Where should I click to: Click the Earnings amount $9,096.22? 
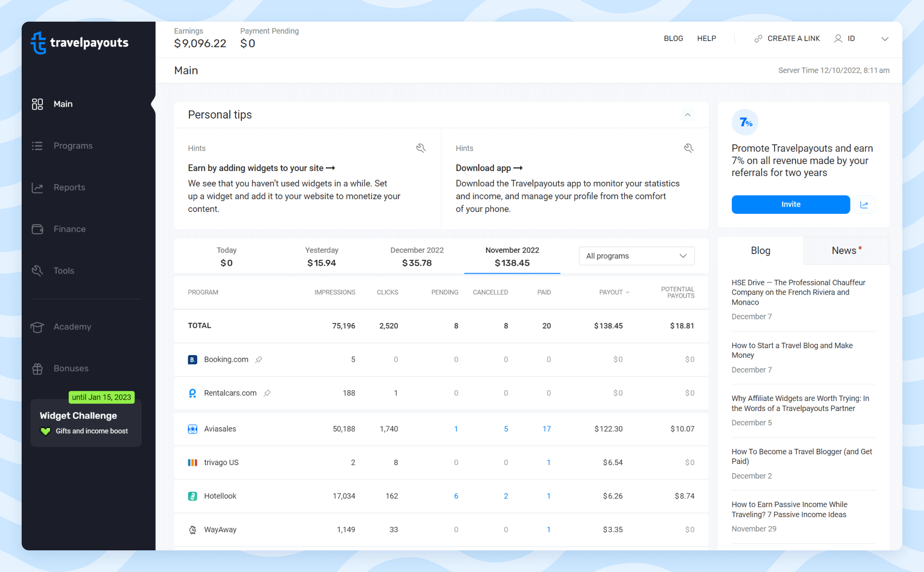(x=200, y=44)
